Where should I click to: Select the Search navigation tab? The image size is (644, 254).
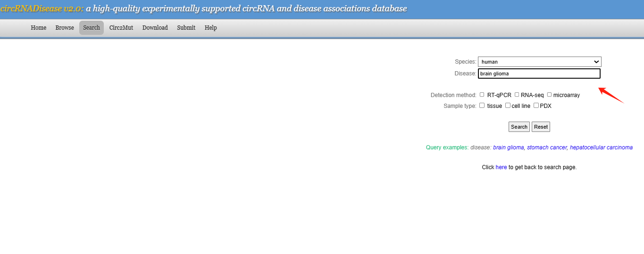tap(92, 28)
